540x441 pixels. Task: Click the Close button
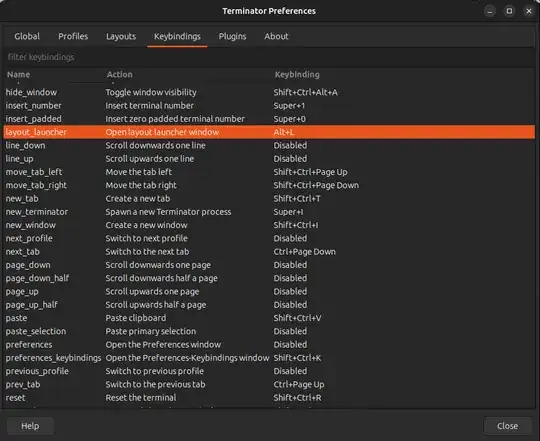click(507, 426)
